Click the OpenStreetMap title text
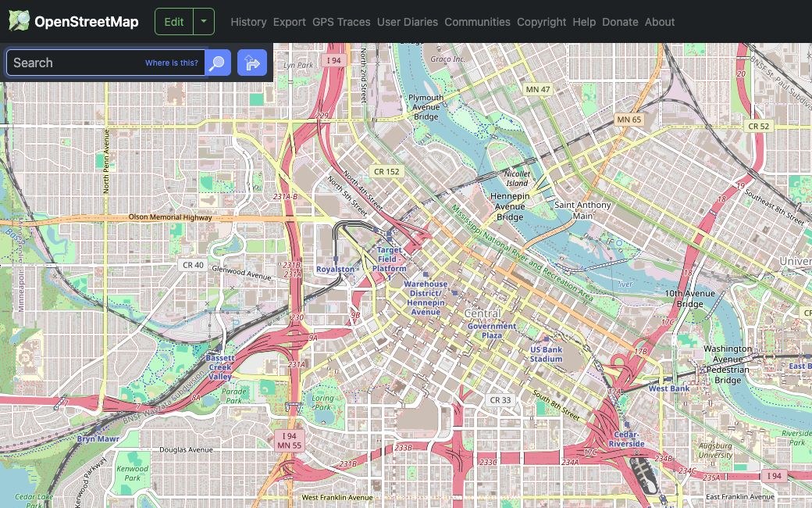 [x=87, y=22]
